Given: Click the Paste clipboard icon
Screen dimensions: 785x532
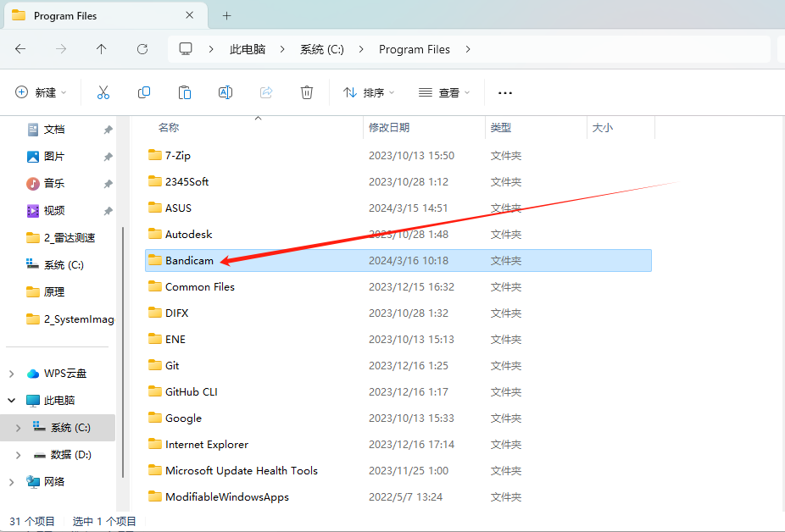Looking at the screenshot, I should [185, 92].
